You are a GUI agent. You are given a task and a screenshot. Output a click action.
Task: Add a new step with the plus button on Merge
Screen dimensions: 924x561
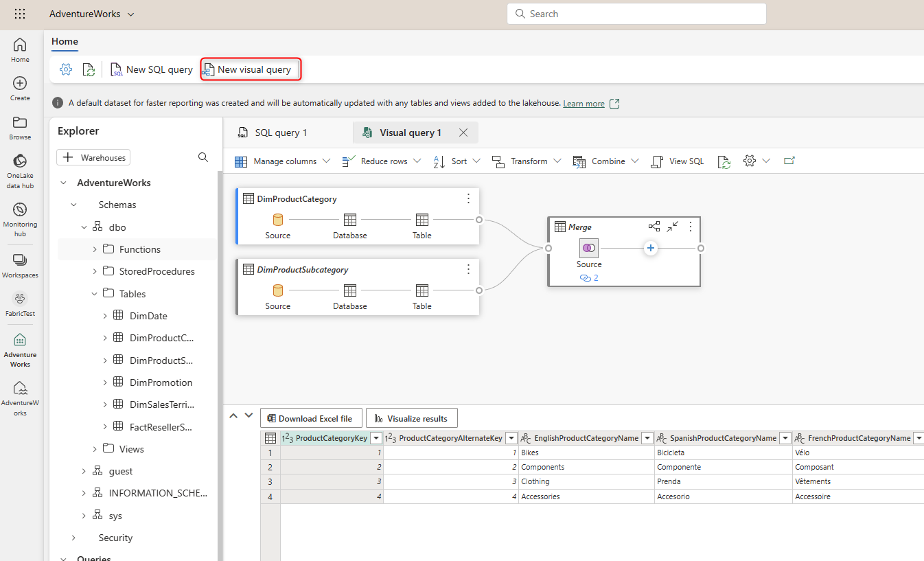(x=650, y=248)
